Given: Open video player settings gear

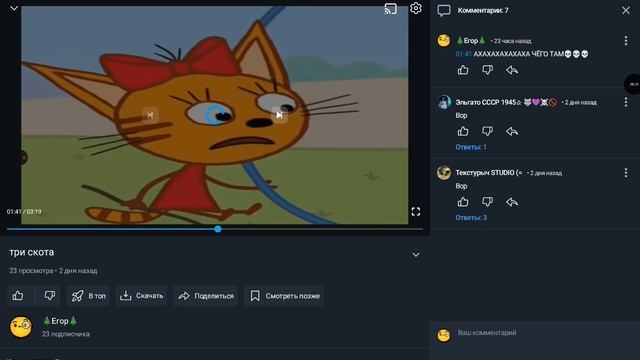Looking at the screenshot, I should click(x=416, y=8).
